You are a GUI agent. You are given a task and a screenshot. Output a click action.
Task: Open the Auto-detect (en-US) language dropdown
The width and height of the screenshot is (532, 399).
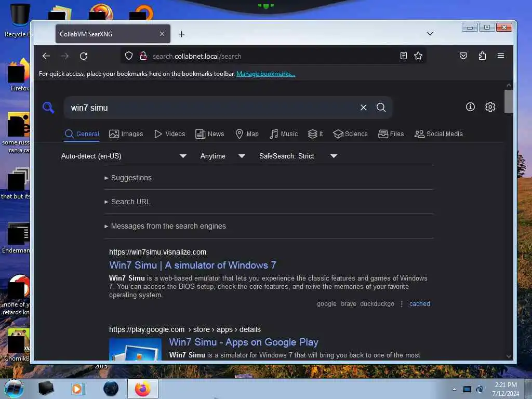click(124, 156)
